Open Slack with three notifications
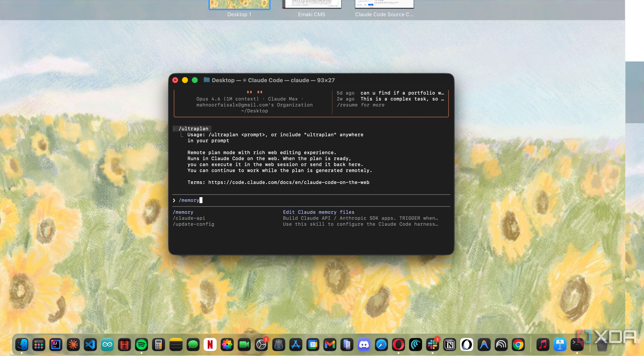The height and width of the screenshot is (356, 644). click(433, 345)
